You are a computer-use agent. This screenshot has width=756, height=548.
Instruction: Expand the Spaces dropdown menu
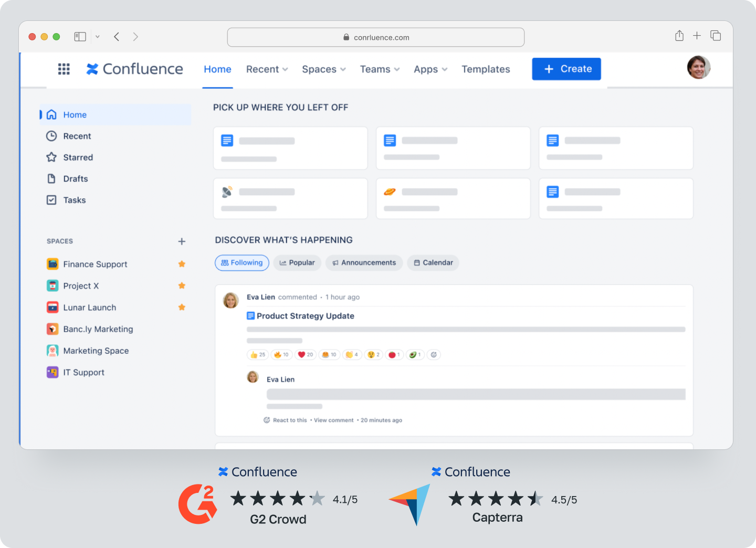(x=323, y=69)
